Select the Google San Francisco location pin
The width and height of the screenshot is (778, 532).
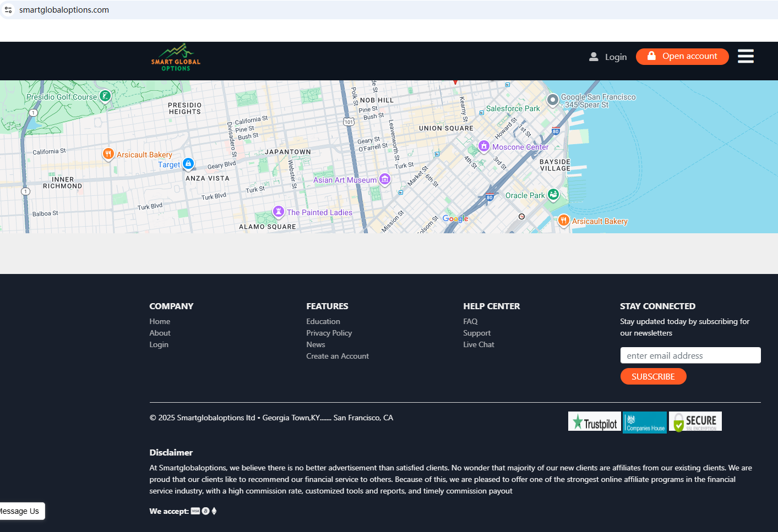(552, 100)
